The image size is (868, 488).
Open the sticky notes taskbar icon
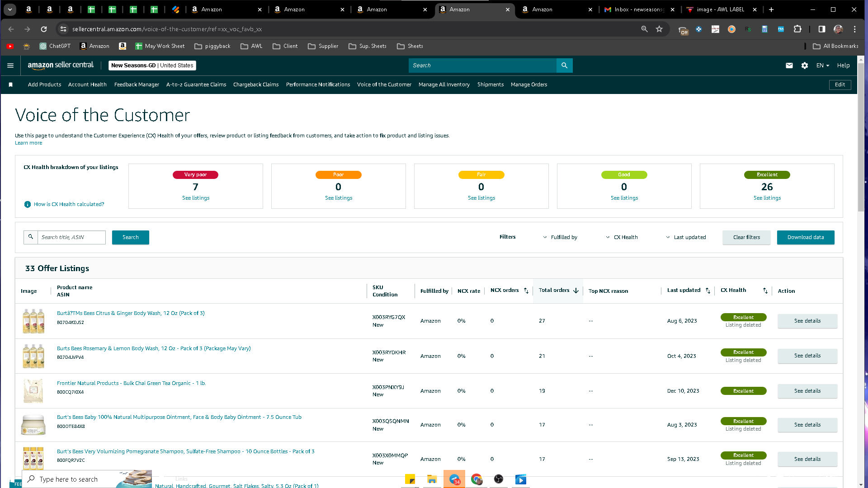[410, 479]
